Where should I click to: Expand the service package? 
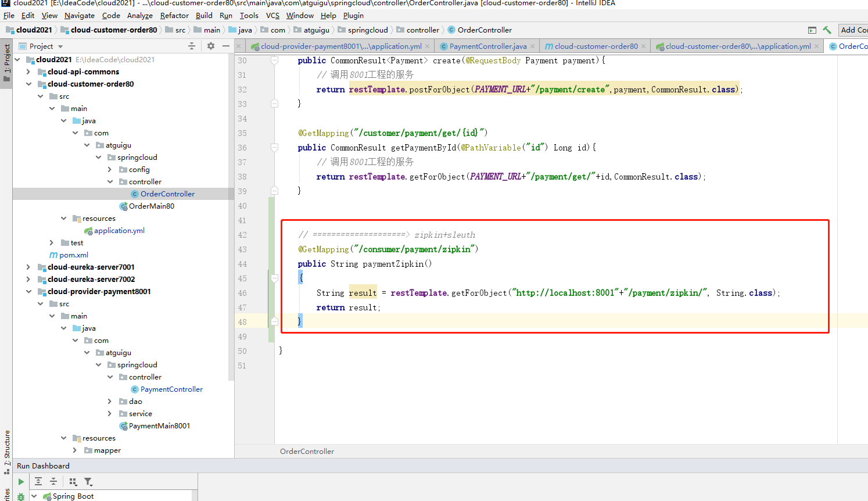tap(110, 413)
